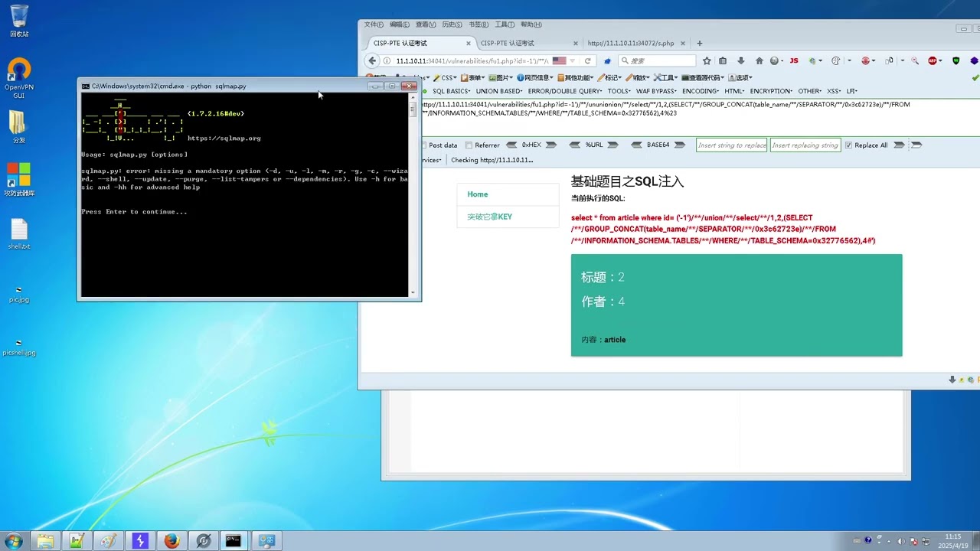Select the shell.txt desktop file
The height and width of the screenshot is (551, 980).
pos(19,234)
